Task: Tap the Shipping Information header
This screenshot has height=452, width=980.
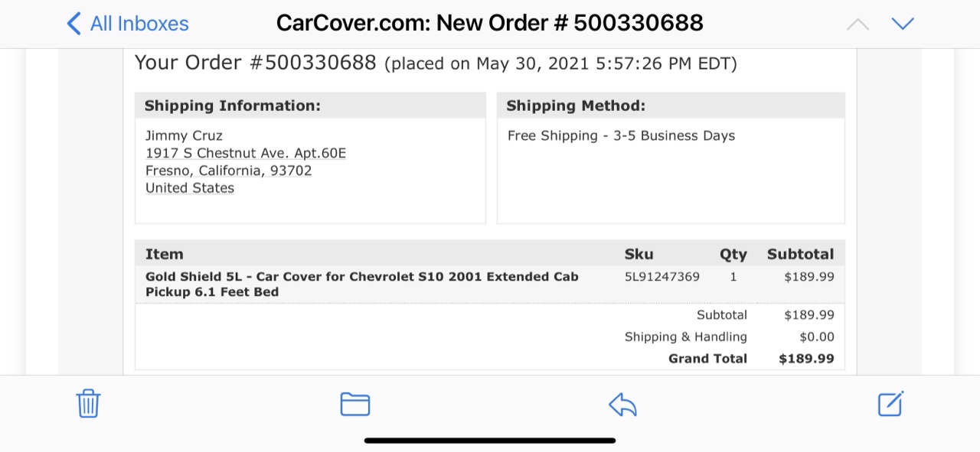Action: [x=233, y=106]
